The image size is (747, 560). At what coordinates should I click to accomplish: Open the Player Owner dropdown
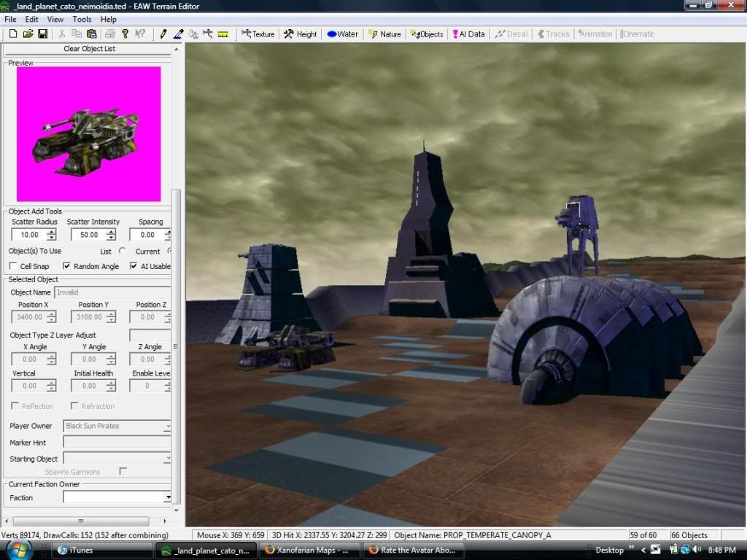pyautogui.click(x=167, y=426)
